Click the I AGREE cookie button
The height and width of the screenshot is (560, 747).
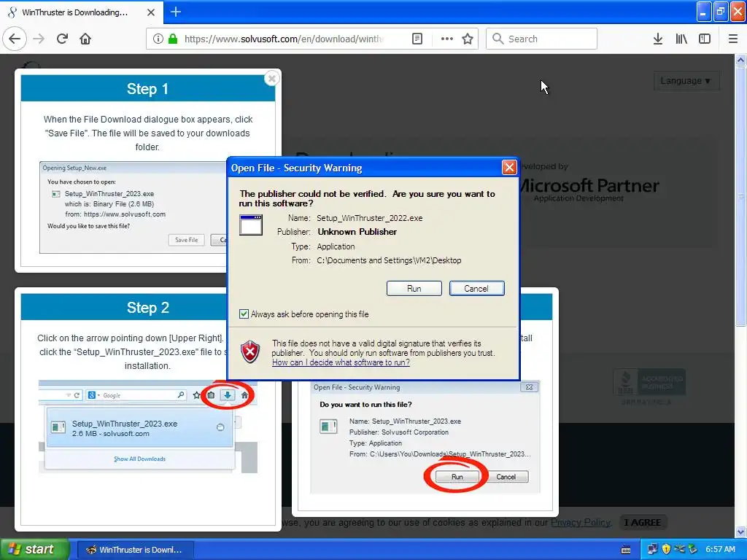point(642,522)
